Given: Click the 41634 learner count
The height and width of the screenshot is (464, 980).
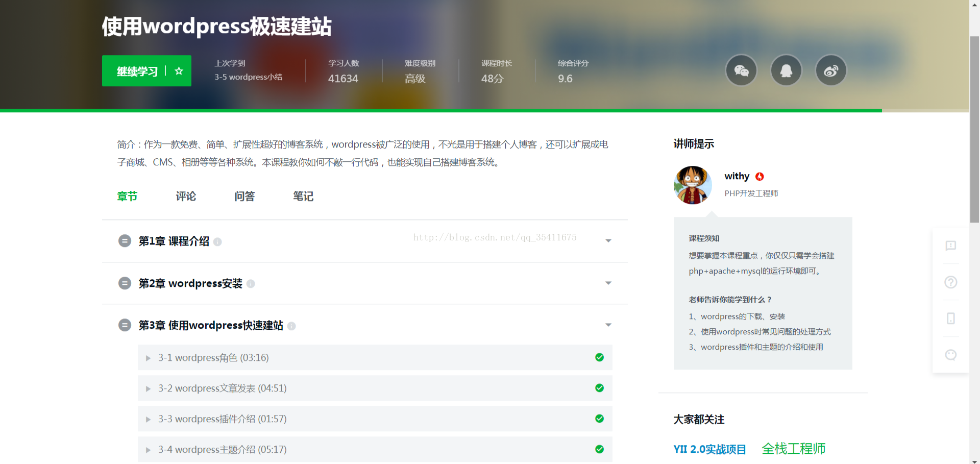Looking at the screenshot, I should 343,79.
